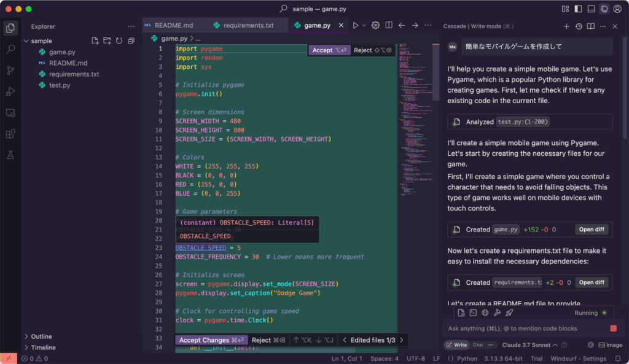Attach an Image in Cascade
This screenshot has width=629, height=364.
point(610,345)
